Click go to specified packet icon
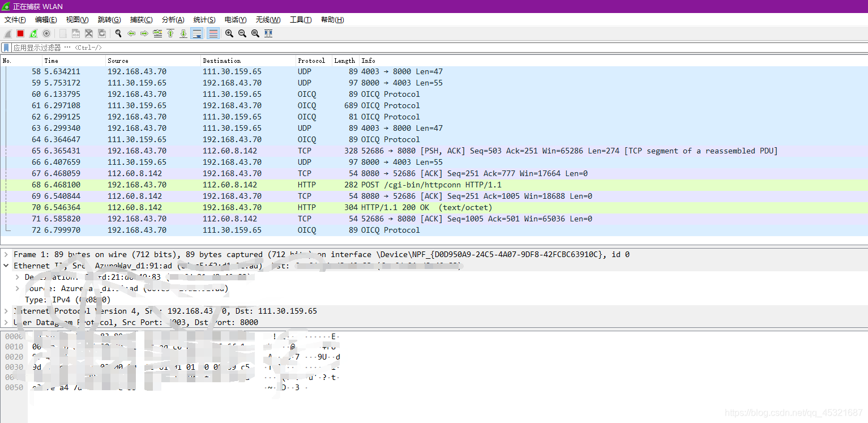The width and height of the screenshot is (868, 423). click(x=157, y=33)
